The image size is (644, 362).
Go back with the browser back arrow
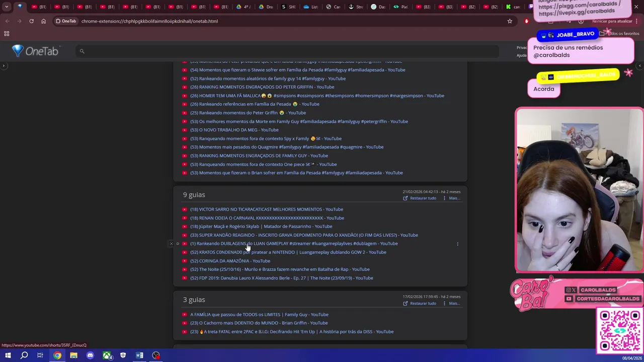coord(7,21)
